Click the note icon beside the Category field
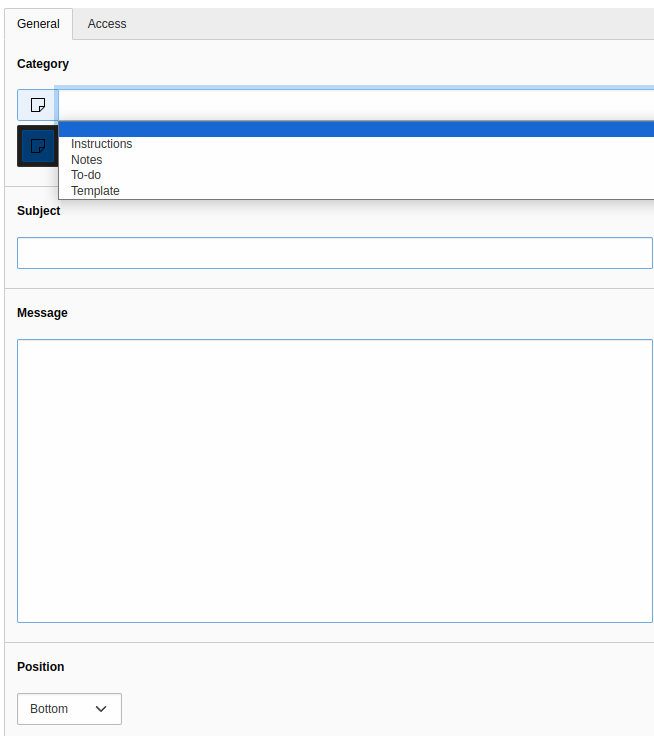Image resolution: width=654 pixels, height=736 pixels. 37,105
